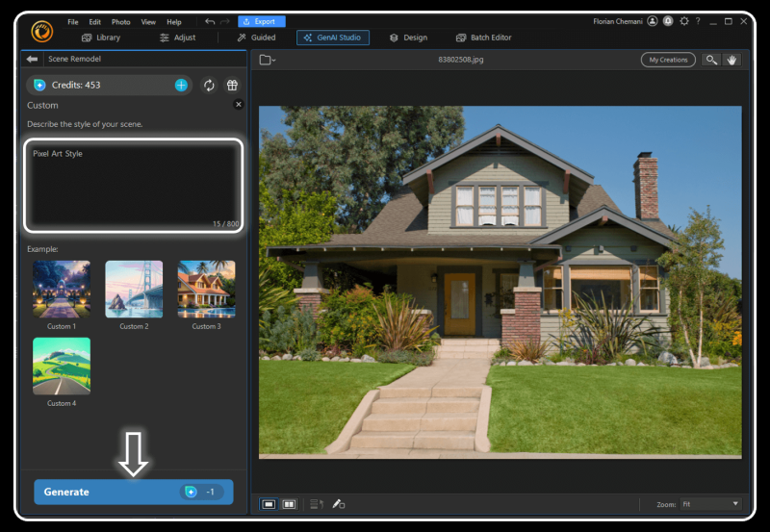Viewport: 770px width, 532px height.
Task: Open the Photo menu
Action: (x=121, y=22)
